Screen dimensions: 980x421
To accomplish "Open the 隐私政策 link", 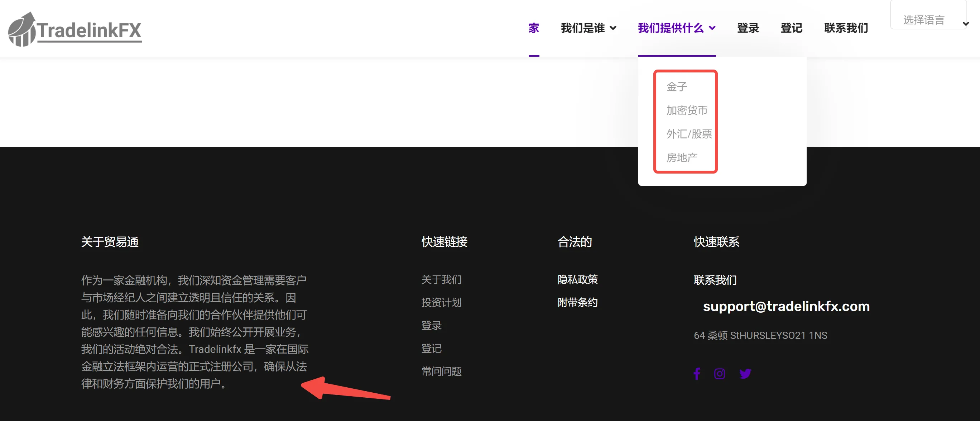I will [577, 280].
